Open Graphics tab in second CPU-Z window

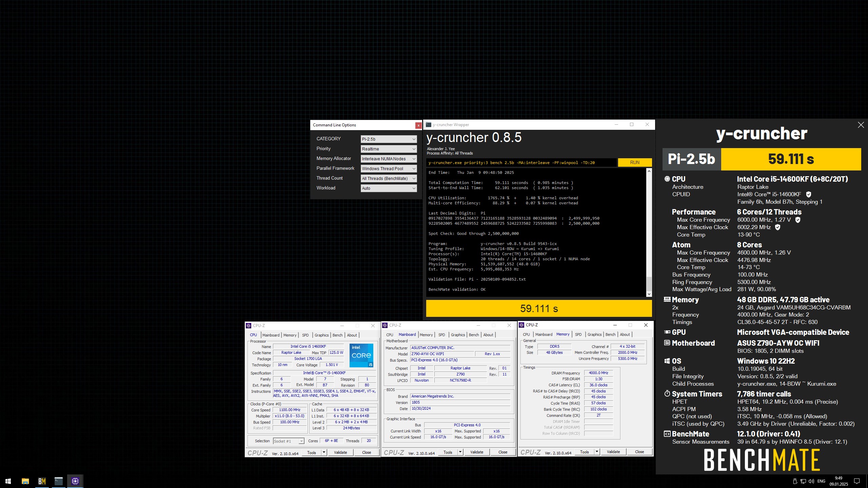tap(458, 335)
